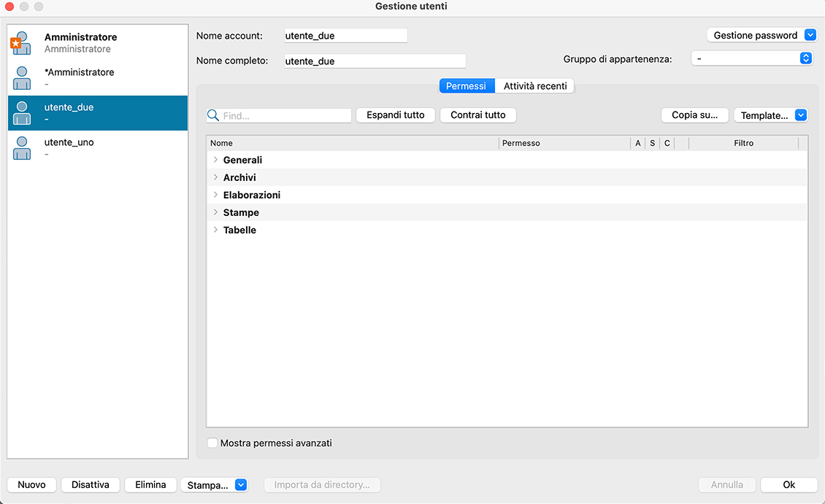Click the utente_due user avatar icon

tap(22, 113)
